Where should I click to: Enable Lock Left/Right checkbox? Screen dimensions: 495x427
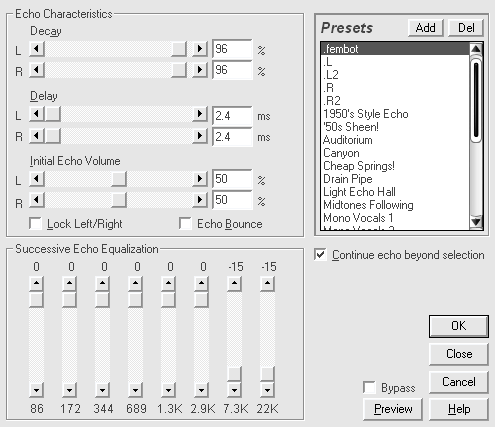[36, 224]
